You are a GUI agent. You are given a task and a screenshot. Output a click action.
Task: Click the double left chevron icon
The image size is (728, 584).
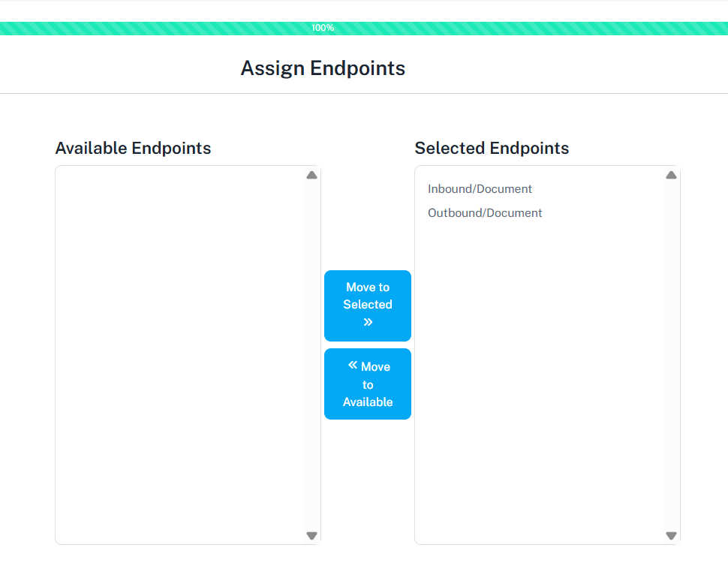coord(353,366)
